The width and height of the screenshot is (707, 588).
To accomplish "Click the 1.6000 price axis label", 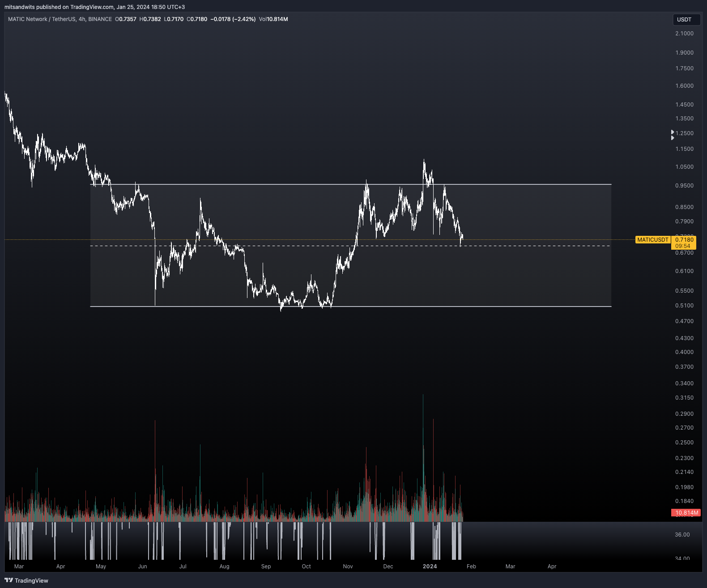I will click(x=684, y=86).
